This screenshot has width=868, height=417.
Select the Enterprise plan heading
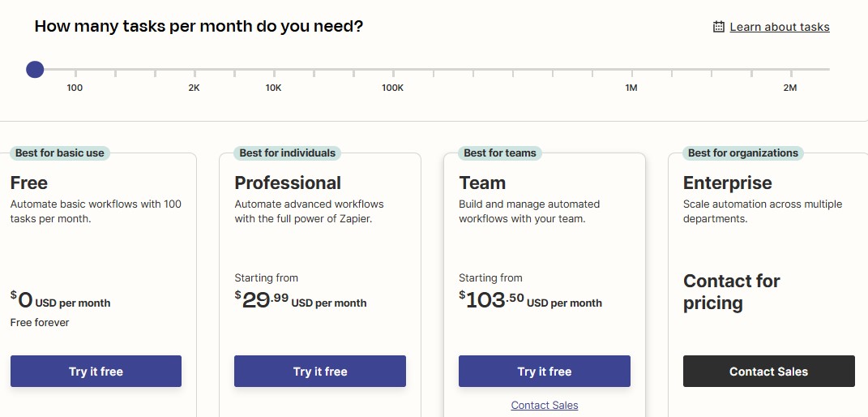point(728,183)
